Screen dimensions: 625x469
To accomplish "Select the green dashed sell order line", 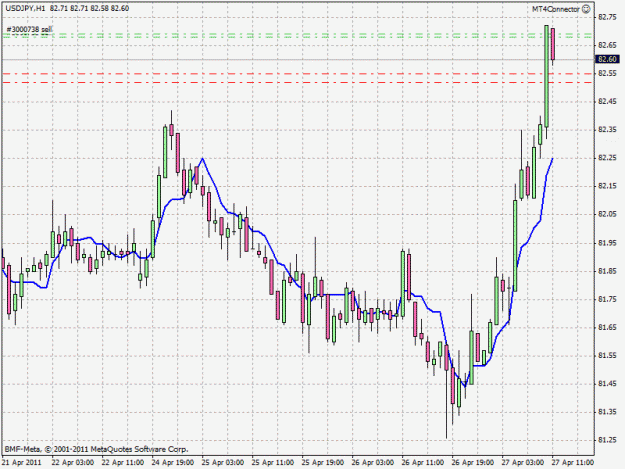I will click(x=298, y=35).
